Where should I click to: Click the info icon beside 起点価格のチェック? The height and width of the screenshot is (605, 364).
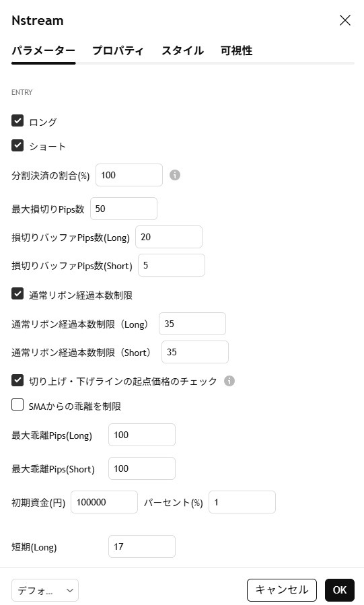coord(229,381)
